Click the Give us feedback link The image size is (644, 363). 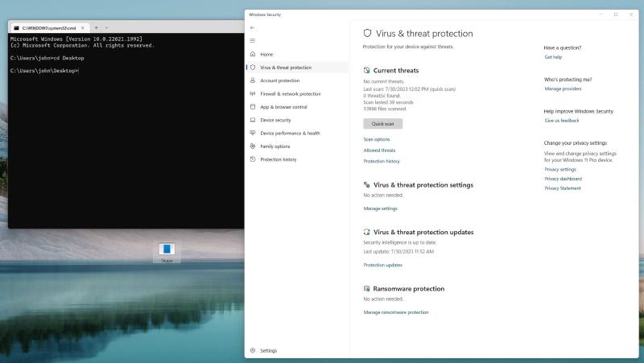point(562,121)
